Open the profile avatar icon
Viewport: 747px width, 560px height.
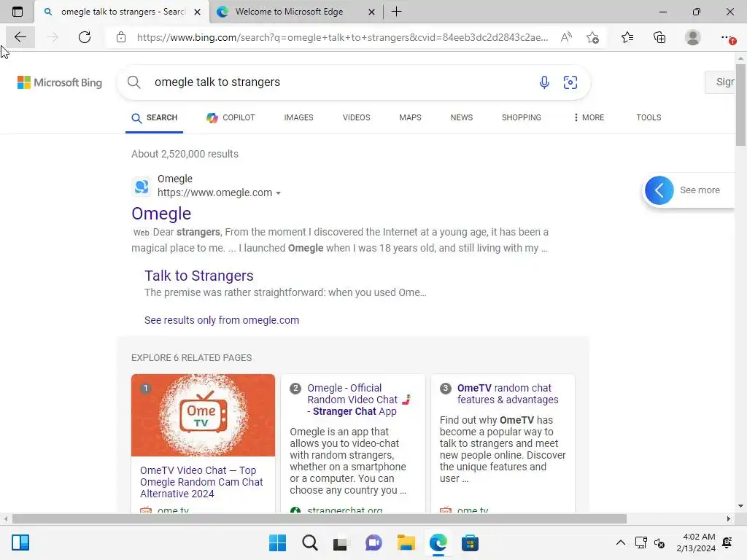tap(693, 37)
